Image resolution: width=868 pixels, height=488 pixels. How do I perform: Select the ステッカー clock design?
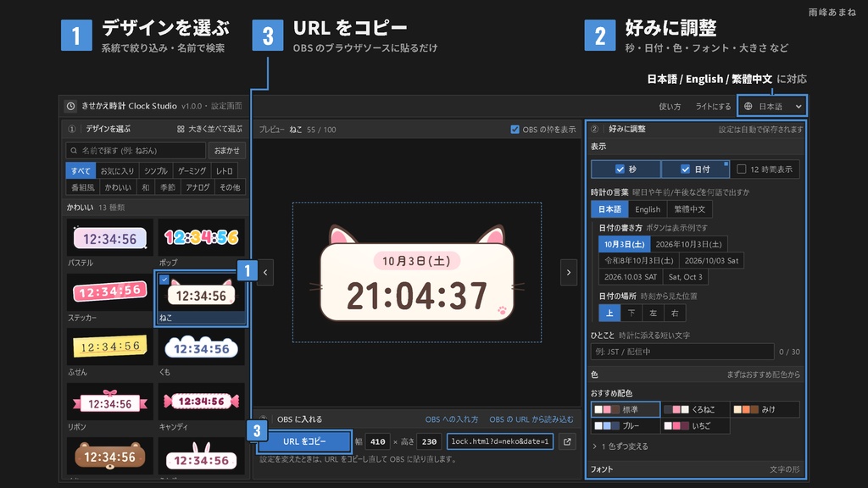[109, 297]
